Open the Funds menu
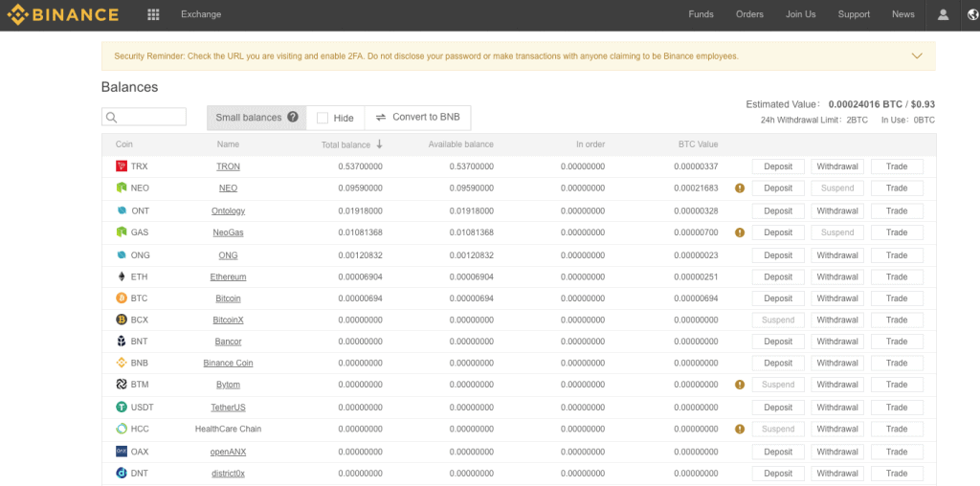This screenshot has width=980, height=486. (701, 14)
